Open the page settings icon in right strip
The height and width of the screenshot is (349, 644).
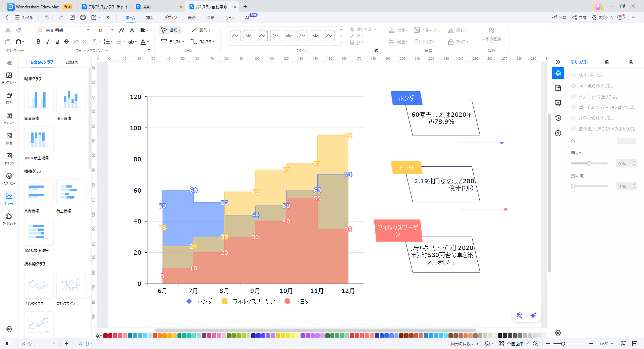pyautogui.click(x=558, y=88)
